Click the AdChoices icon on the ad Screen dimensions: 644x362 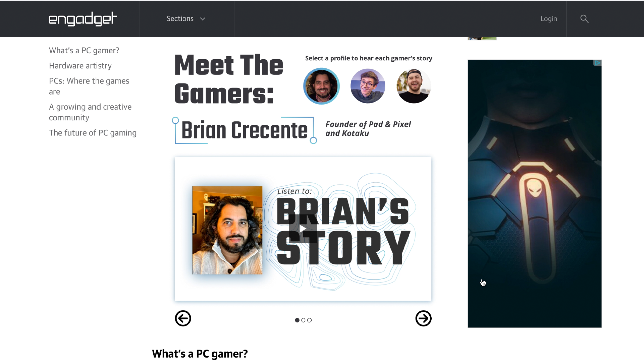tap(597, 63)
